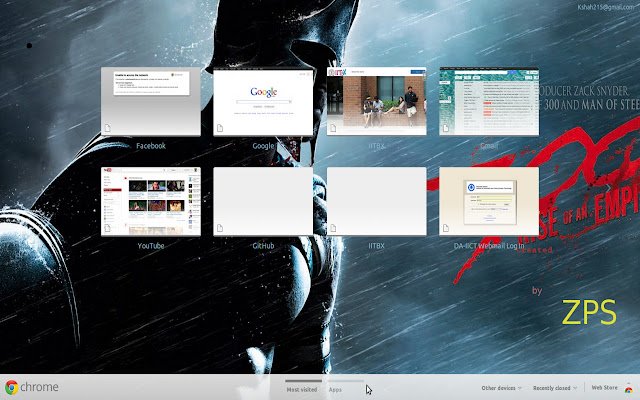
Task: Click the page icon on Gmail thumbnail
Action: pyautogui.click(x=446, y=128)
